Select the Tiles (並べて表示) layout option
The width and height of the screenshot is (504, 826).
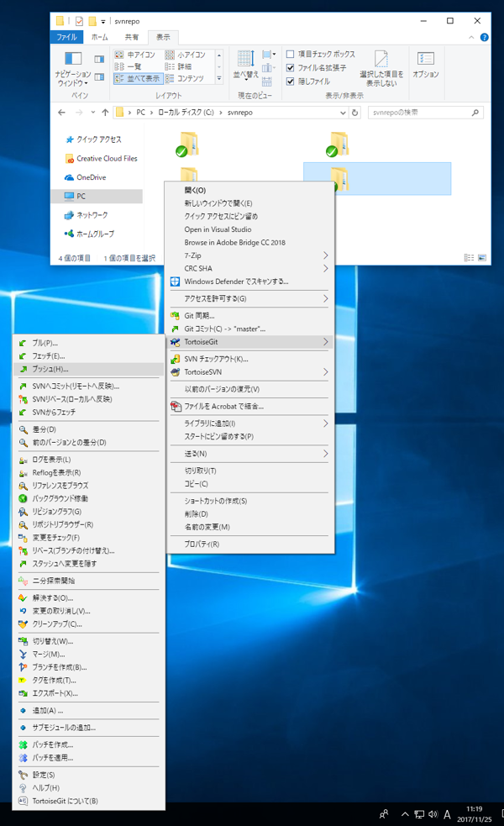(138, 78)
